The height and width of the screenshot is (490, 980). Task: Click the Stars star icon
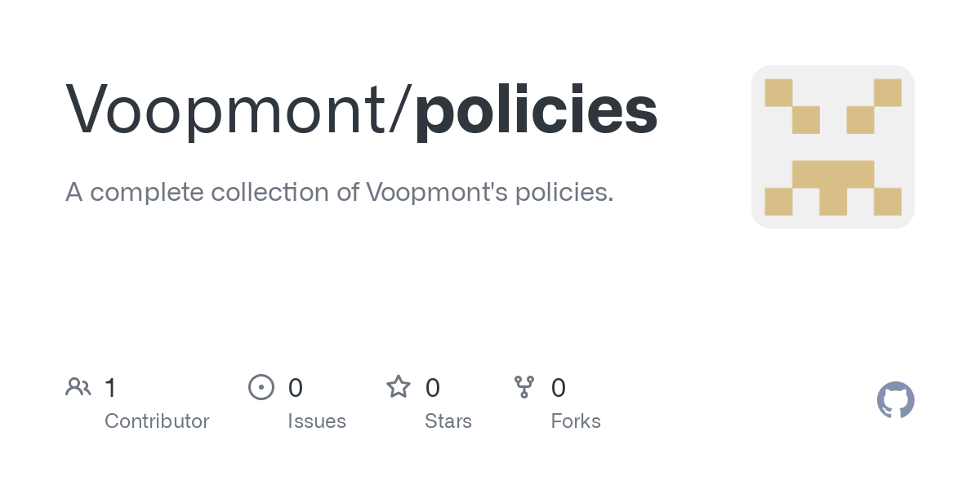point(399,387)
